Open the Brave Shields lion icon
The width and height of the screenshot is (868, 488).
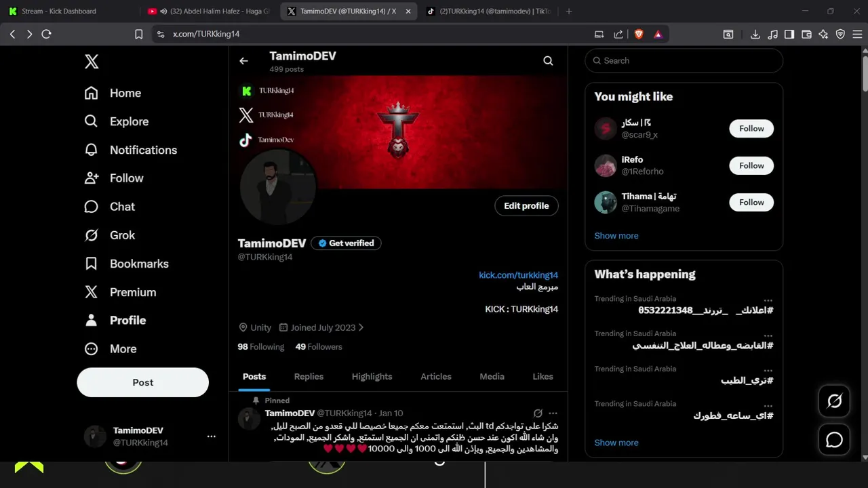[x=639, y=34]
